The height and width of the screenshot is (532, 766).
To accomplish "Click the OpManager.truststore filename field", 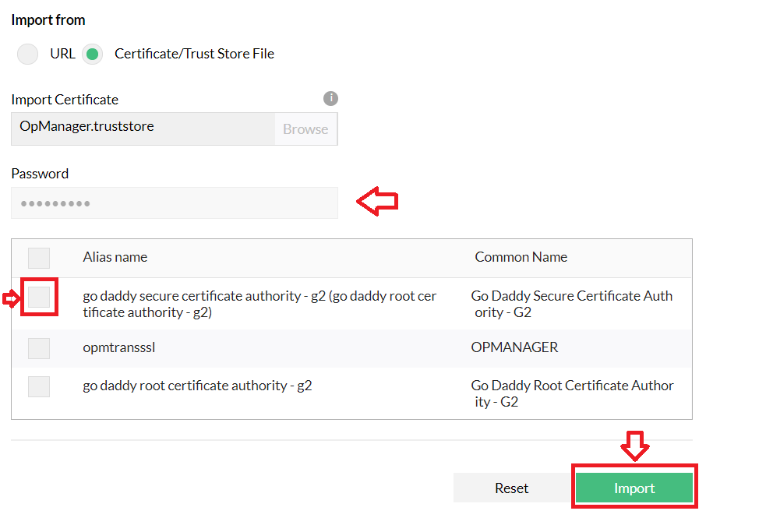I will [x=140, y=129].
